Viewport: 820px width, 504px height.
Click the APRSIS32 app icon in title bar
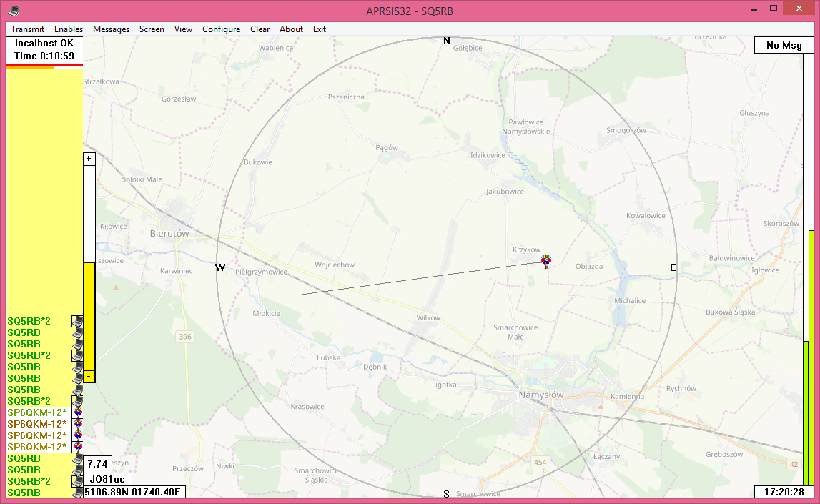(x=14, y=10)
